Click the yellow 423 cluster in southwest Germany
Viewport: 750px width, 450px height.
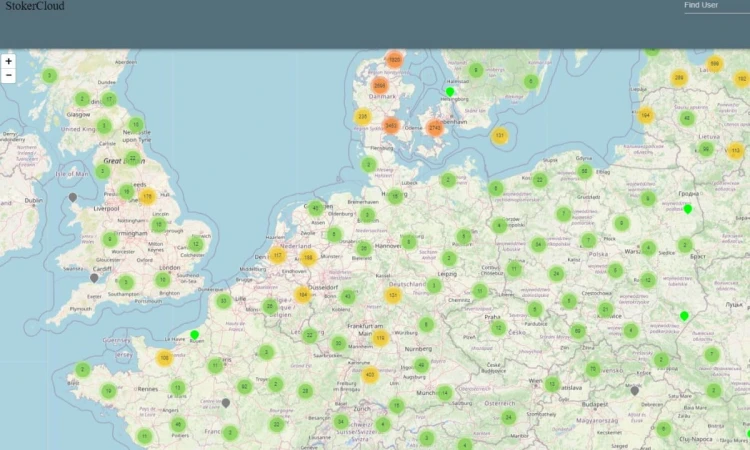click(370, 375)
